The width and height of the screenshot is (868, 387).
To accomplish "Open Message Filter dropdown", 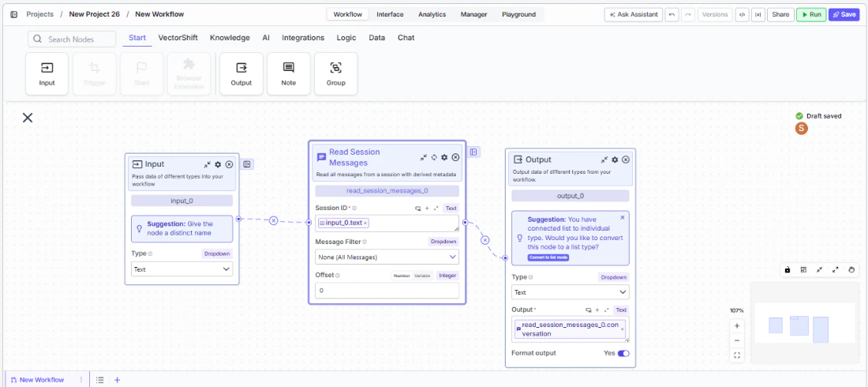I will 387,257.
